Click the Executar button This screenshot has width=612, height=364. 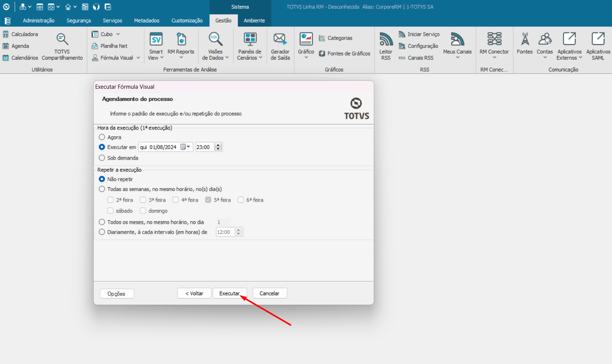click(230, 293)
